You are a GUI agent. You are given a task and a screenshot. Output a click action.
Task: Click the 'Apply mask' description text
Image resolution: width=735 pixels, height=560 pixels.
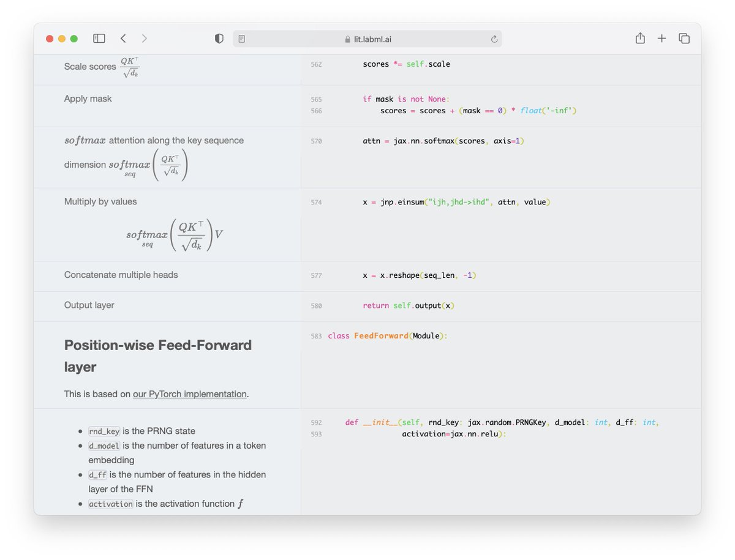point(88,99)
